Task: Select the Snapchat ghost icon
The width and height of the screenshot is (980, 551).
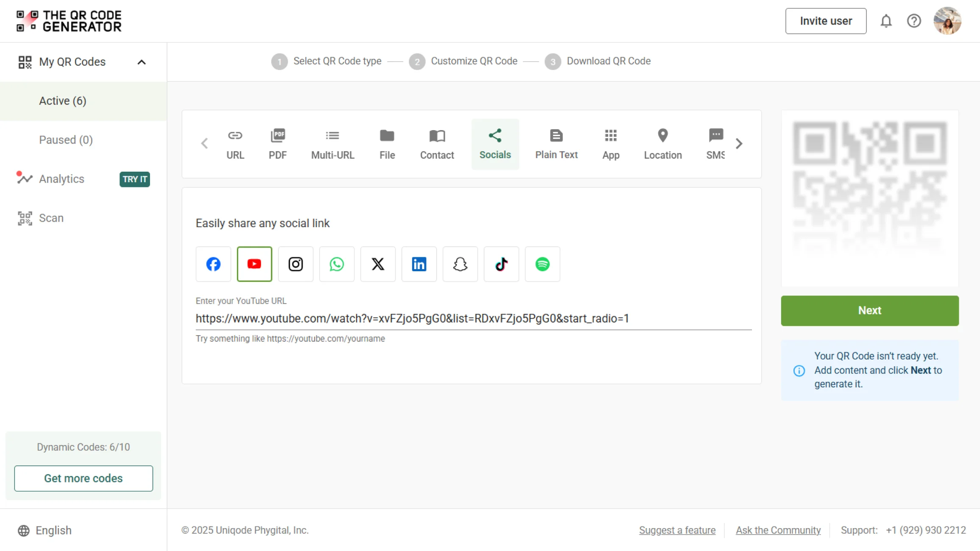Action: click(460, 264)
